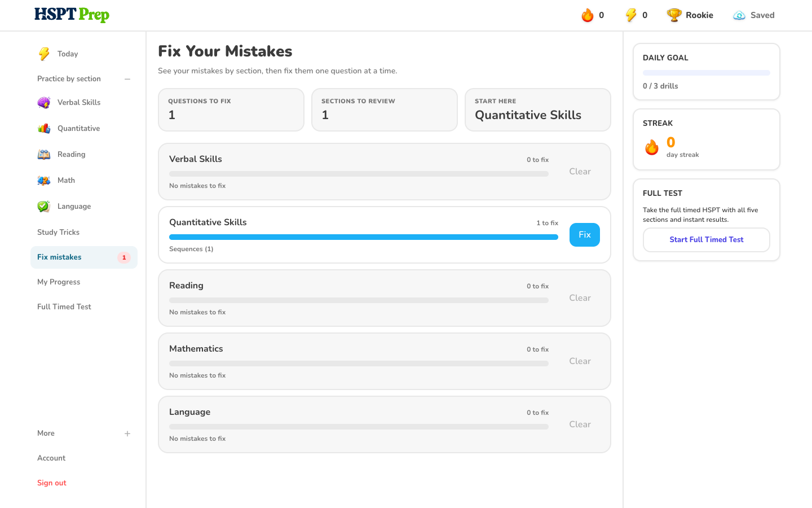The image size is (812, 508).
Task: Click the Quantitative chart icon
Action: pyautogui.click(x=44, y=128)
